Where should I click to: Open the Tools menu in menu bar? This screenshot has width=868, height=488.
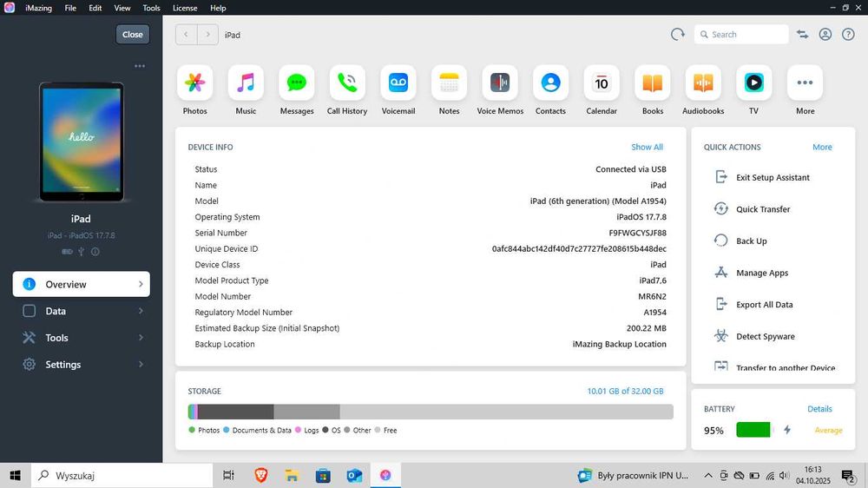151,8
